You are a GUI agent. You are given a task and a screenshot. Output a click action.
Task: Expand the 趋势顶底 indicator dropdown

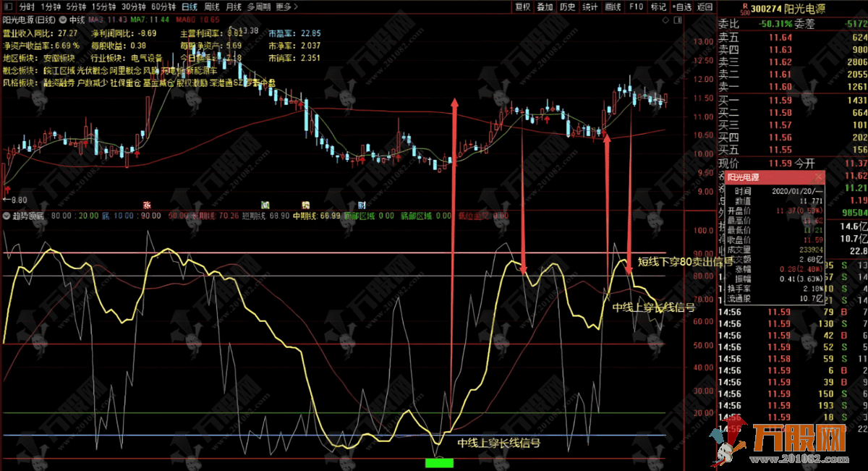[7, 216]
